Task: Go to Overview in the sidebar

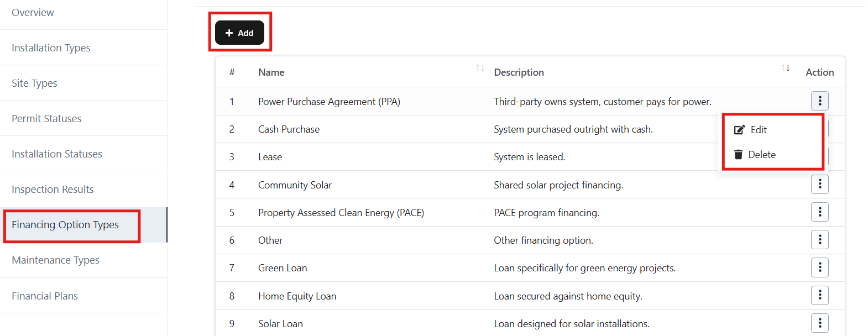Action: click(x=33, y=13)
